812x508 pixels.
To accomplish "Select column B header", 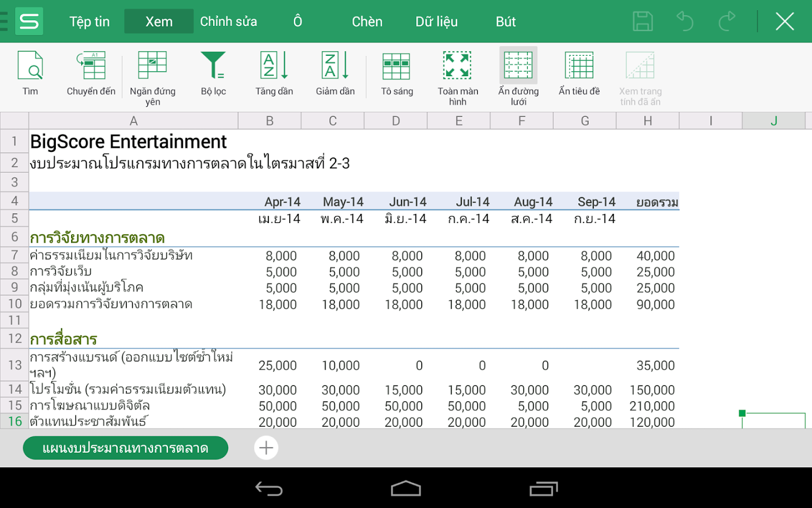I will click(x=270, y=121).
